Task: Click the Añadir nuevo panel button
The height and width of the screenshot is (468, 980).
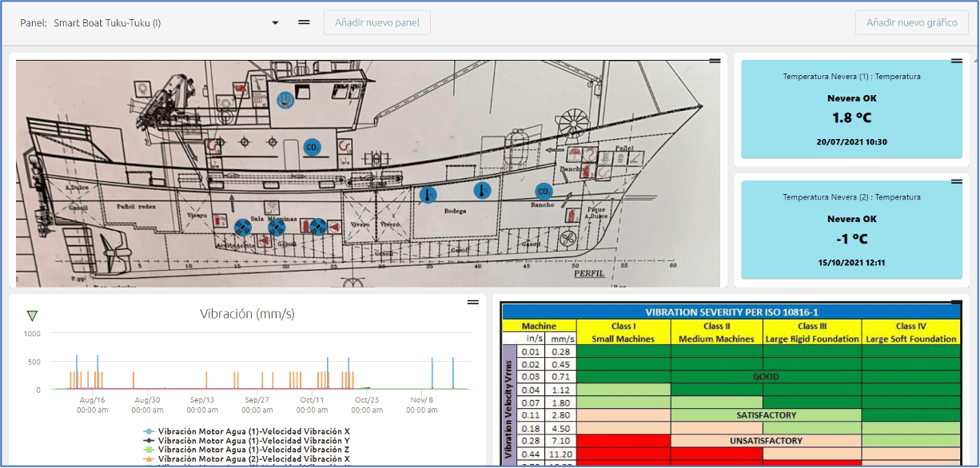Action: [x=377, y=23]
